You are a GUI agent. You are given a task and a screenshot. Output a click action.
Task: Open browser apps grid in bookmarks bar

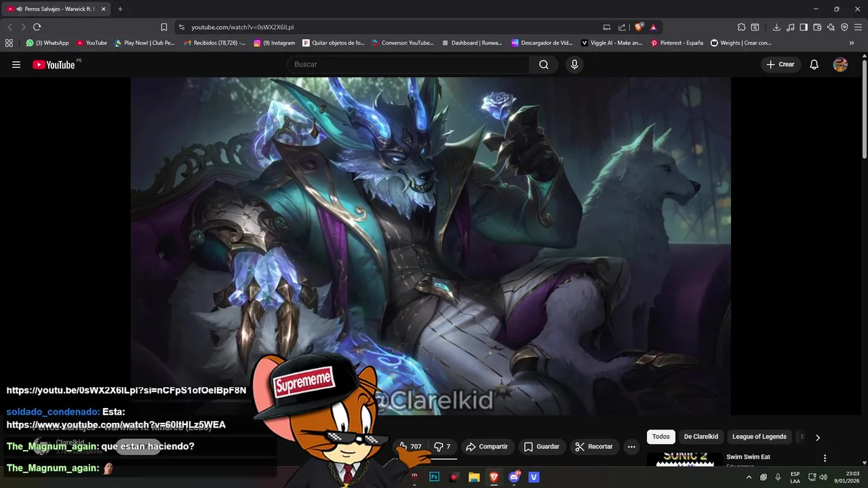[9, 43]
